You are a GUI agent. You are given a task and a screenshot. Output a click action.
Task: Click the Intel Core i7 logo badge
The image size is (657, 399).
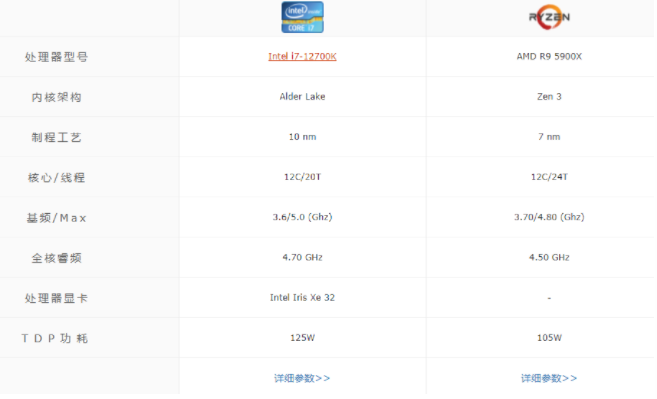(302, 17)
